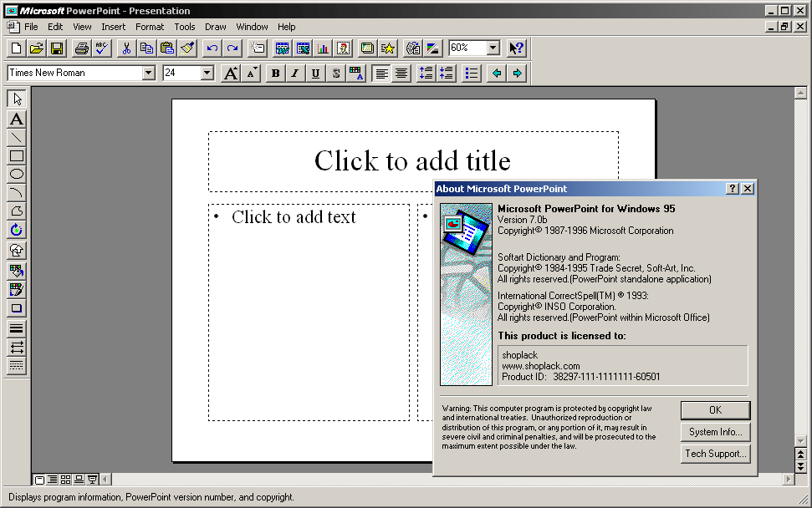The height and width of the screenshot is (508, 812).
Task: Switch to Outline view button
Action: tap(53, 480)
